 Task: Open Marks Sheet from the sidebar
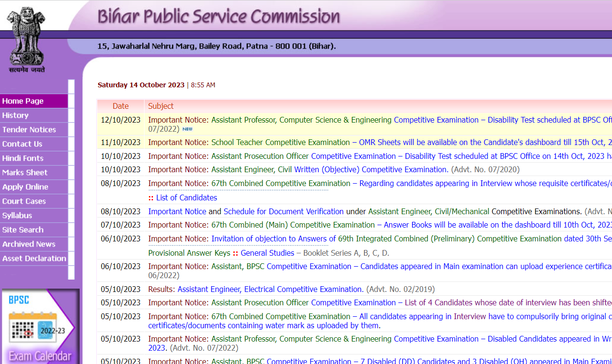34,173
